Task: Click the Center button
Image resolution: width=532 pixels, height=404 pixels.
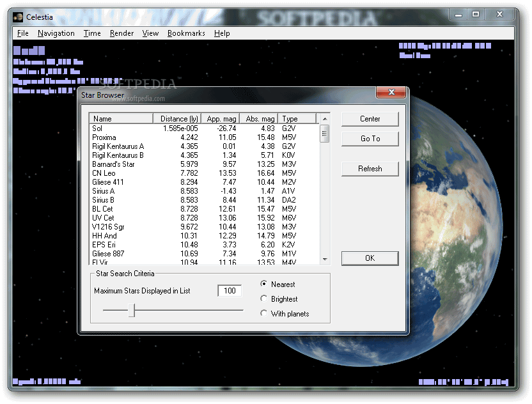Action: (370, 119)
